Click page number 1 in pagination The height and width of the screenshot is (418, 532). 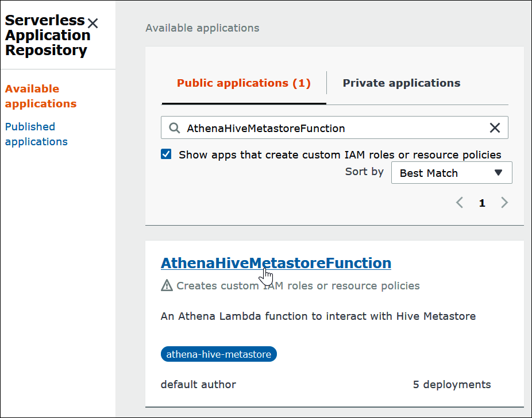[x=482, y=203]
